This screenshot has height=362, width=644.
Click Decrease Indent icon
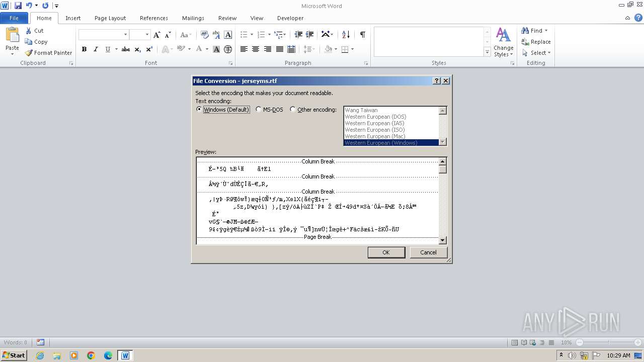(298, 35)
